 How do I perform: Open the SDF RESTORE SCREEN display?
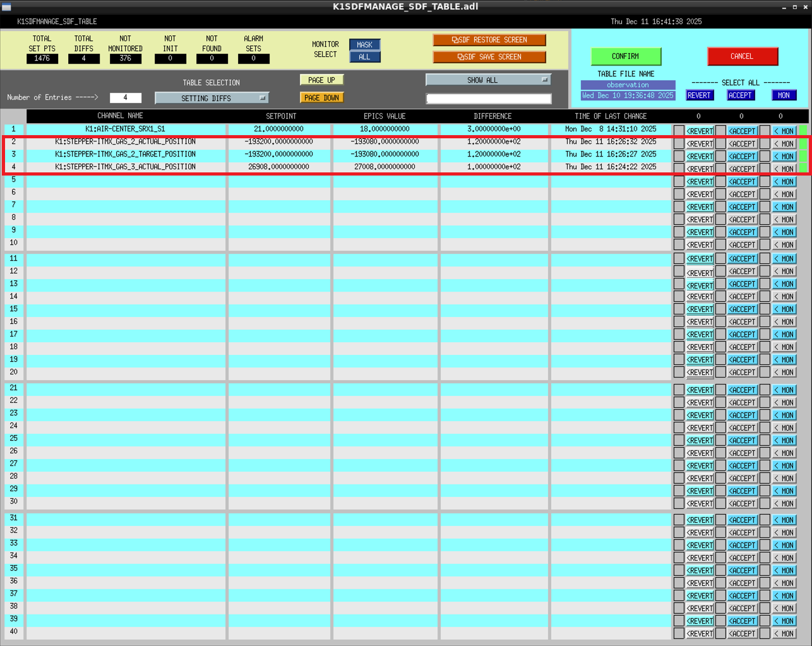click(x=489, y=40)
